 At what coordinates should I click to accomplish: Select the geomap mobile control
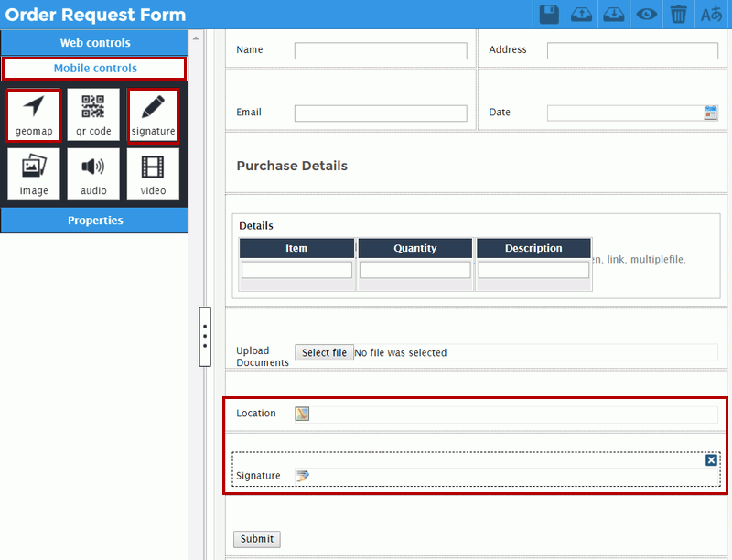[x=34, y=115]
